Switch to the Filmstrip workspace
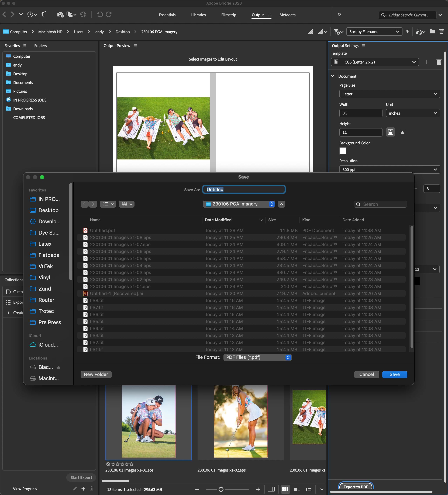Screen dimensions: 448x495 [228, 15]
